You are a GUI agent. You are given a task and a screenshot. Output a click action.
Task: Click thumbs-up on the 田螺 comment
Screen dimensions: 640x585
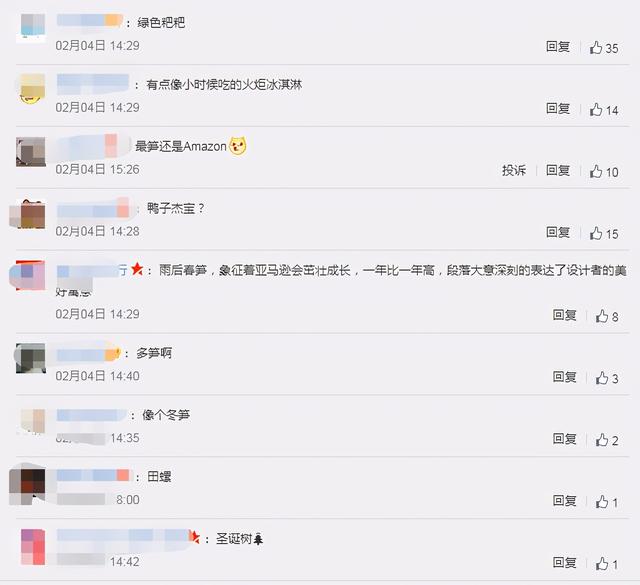pos(607,502)
